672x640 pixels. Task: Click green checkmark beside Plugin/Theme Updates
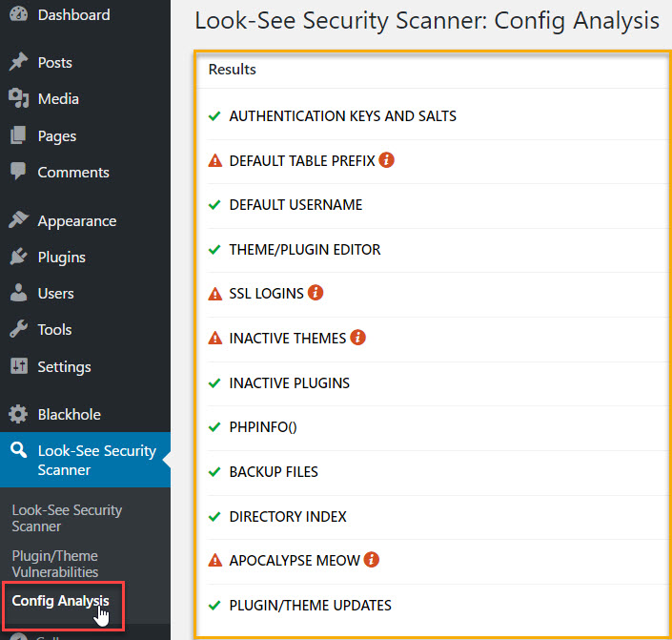point(214,605)
